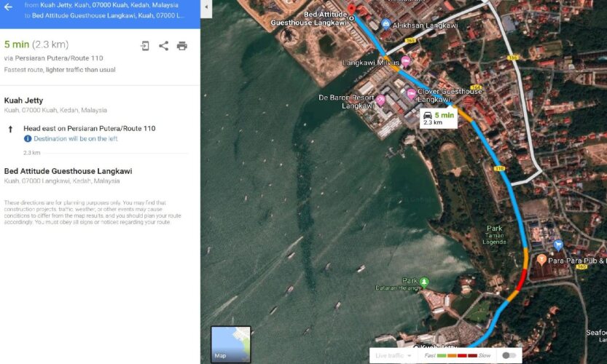Click the Clover Guesthouse Langkawi hotel marker
This screenshot has height=364, width=607.
tap(411, 93)
